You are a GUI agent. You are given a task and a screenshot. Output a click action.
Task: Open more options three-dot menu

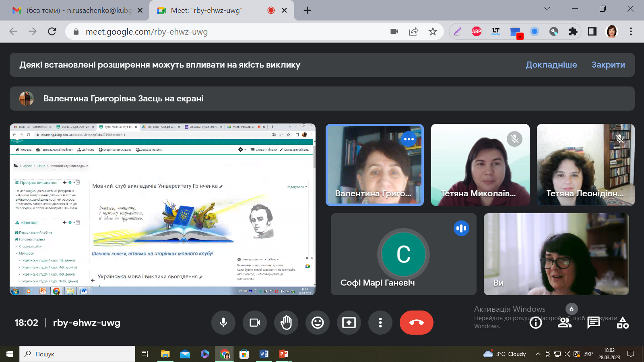[x=380, y=323]
